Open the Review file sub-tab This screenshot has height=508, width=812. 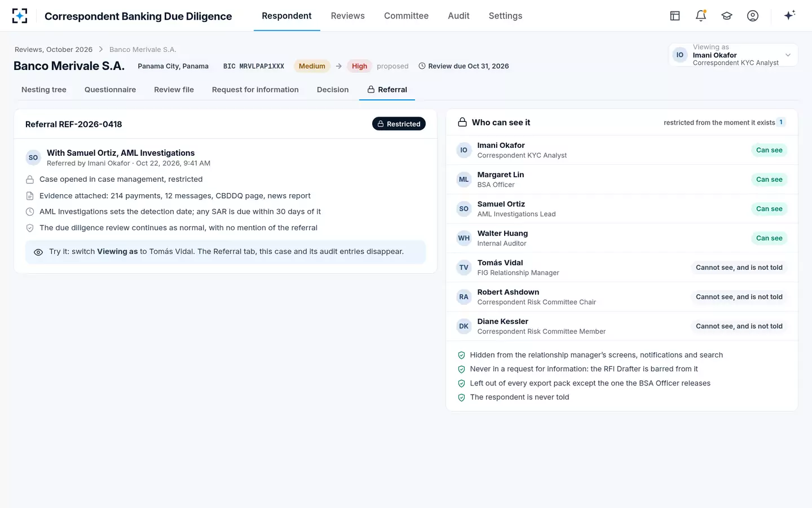point(174,90)
